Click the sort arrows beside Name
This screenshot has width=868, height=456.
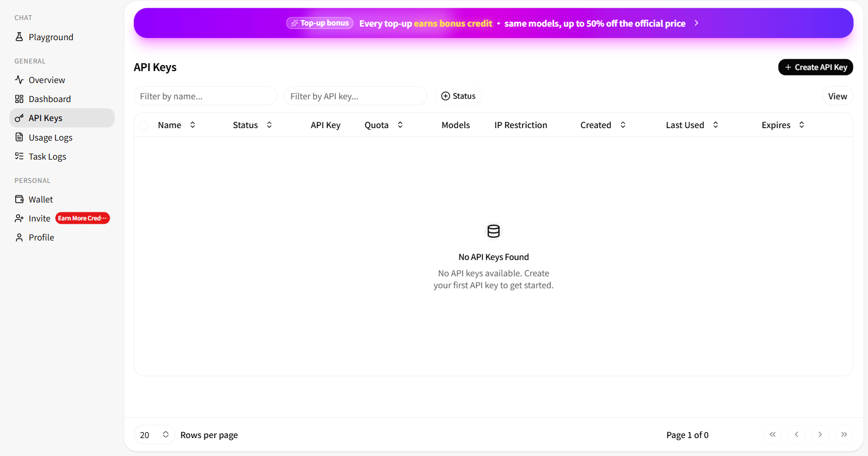point(193,125)
